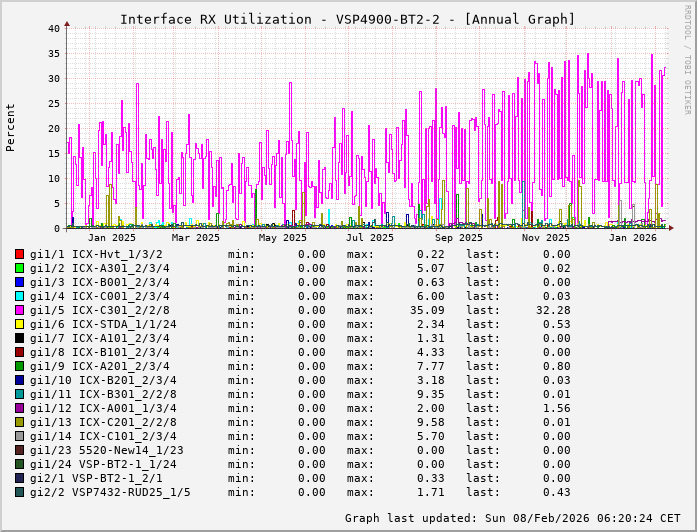Click the red gi1/1 ICX-Hvt legend swatch

pyautogui.click(x=19, y=254)
